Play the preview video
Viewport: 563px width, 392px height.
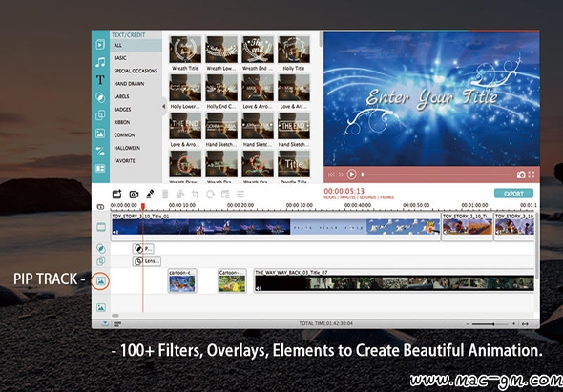(x=351, y=175)
